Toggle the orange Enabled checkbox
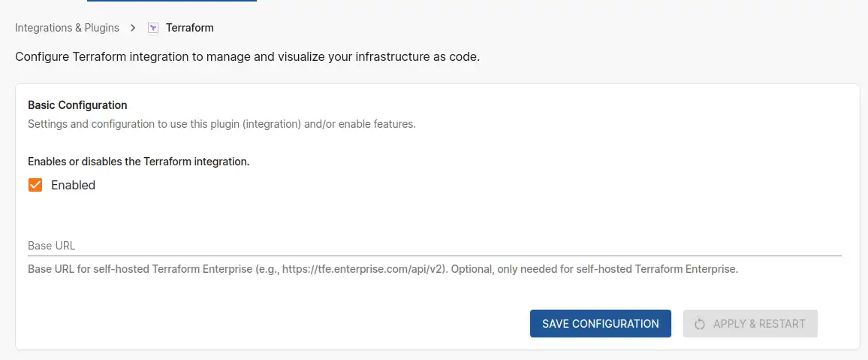The image size is (868, 360). 35,185
